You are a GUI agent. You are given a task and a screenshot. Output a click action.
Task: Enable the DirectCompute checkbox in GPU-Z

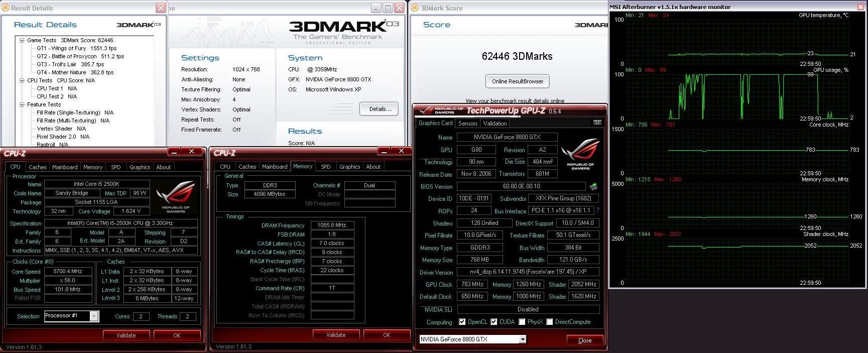pyautogui.click(x=549, y=322)
